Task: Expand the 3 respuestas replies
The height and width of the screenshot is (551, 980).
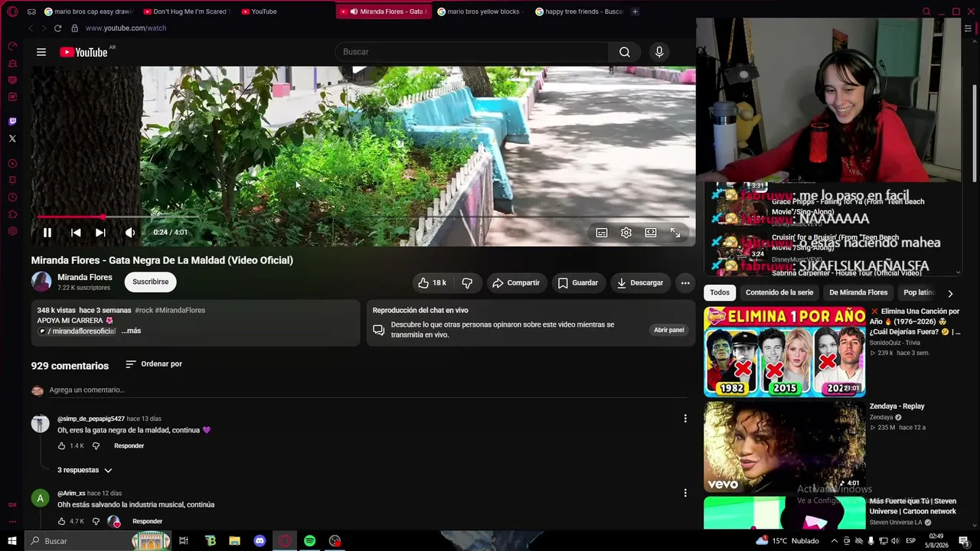Action: 85,470
